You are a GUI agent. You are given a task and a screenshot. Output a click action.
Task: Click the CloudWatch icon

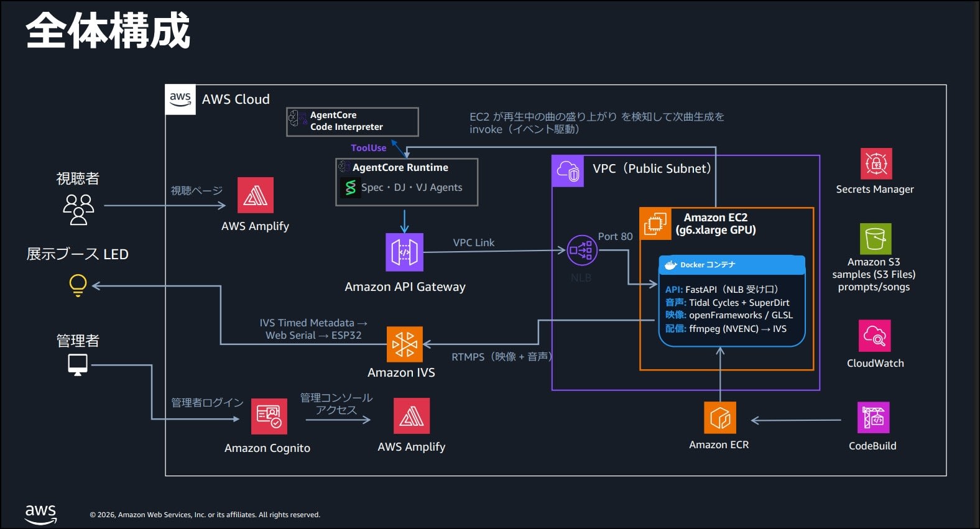pos(875,336)
